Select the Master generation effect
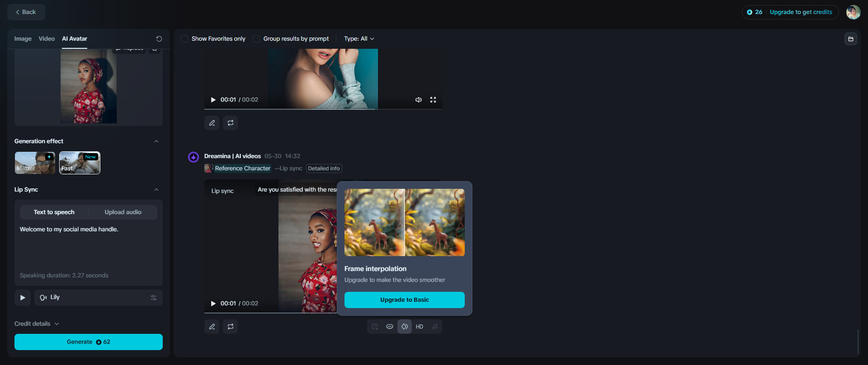 pyautogui.click(x=35, y=163)
